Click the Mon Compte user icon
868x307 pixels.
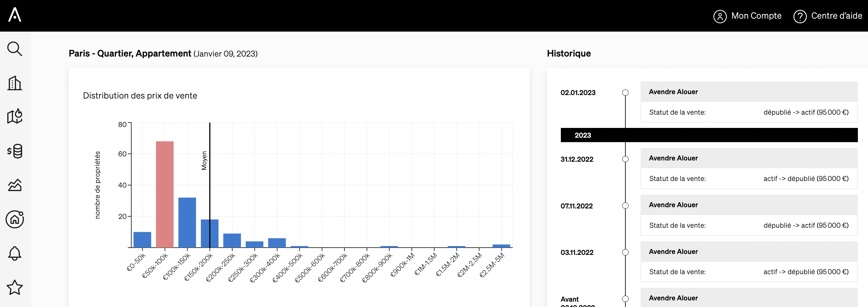click(x=720, y=16)
